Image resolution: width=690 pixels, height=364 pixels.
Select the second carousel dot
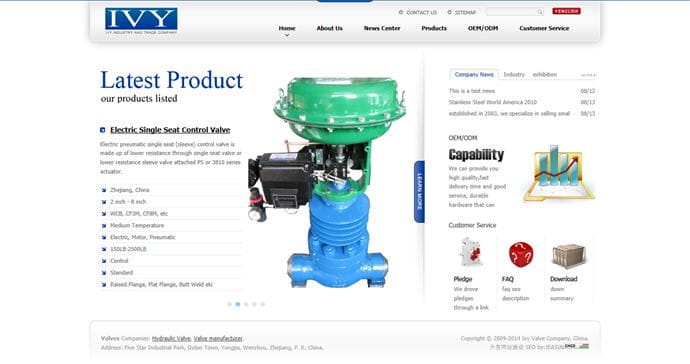pos(238,304)
